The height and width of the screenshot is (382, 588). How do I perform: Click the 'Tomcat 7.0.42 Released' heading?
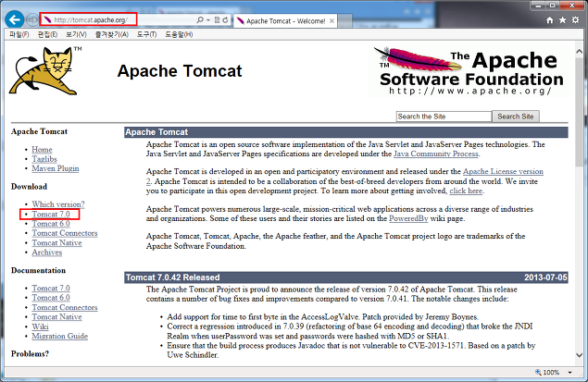point(172,277)
